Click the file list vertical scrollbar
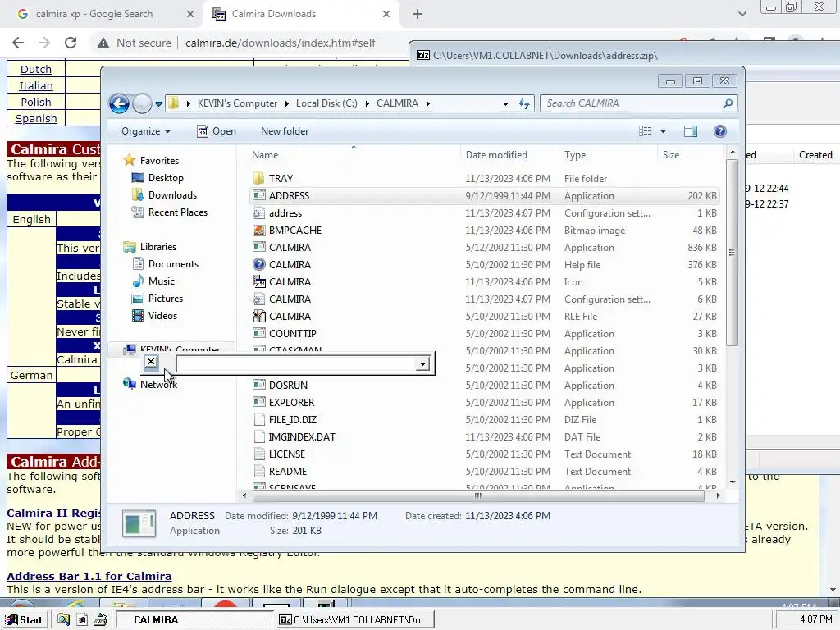The width and height of the screenshot is (840, 630). point(732,252)
